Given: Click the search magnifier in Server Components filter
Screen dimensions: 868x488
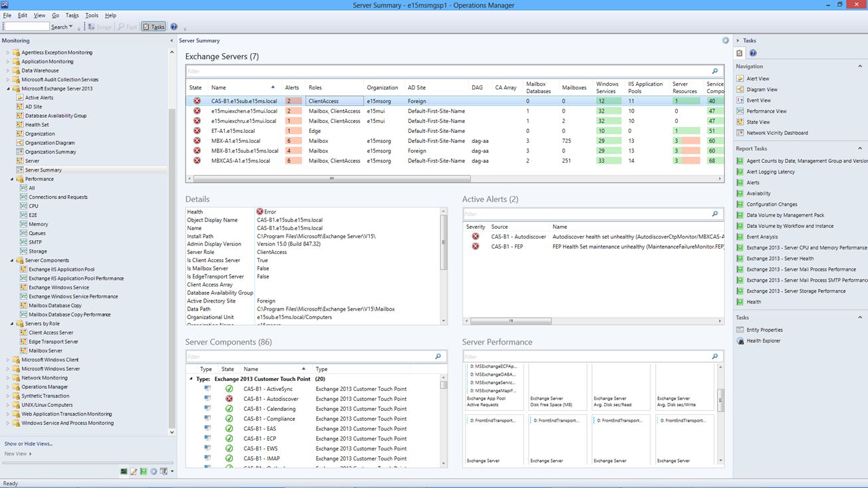Looking at the screenshot, I should coord(438,356).
